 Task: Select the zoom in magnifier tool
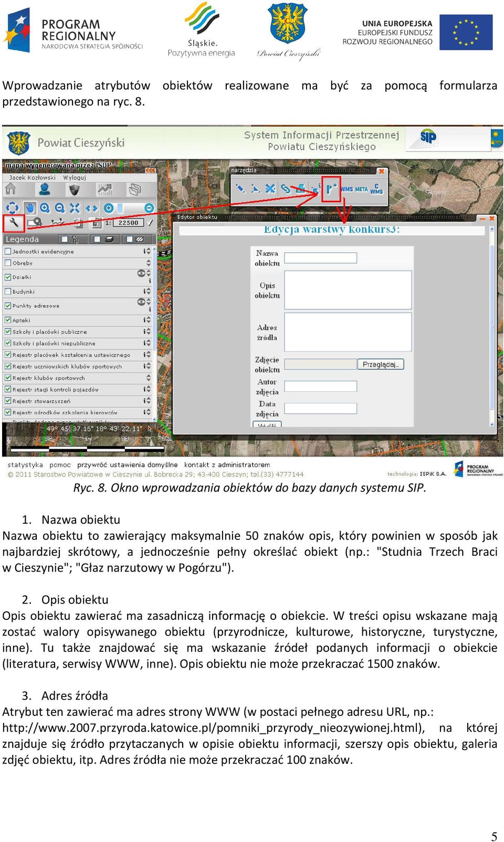(45, 208)
